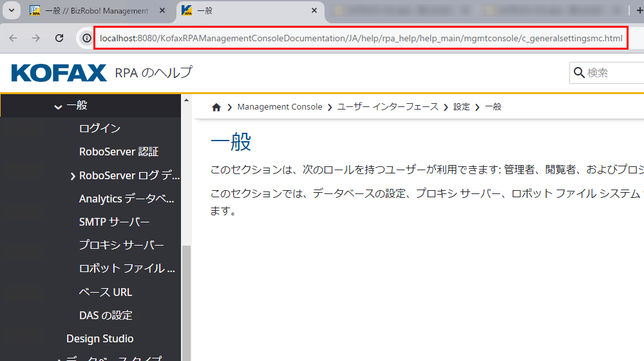This screenshot has height=361, width=644.
Task: Click the localhost URL address bar
Action: (x=361, y=38)
